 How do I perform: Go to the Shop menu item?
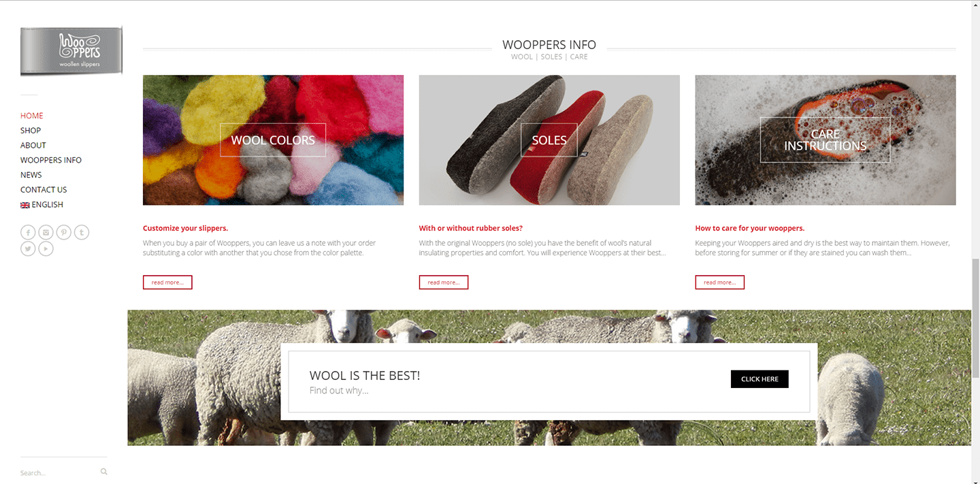31,131
